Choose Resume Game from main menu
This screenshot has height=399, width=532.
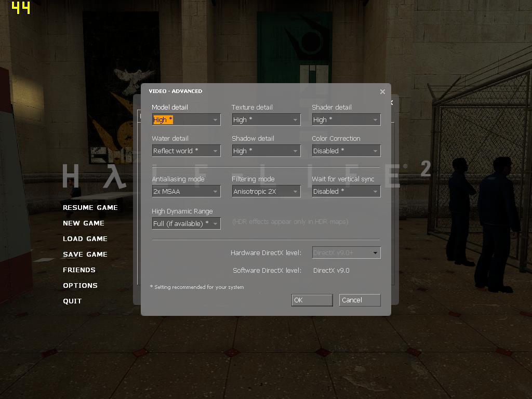click(x=90, y=208)
